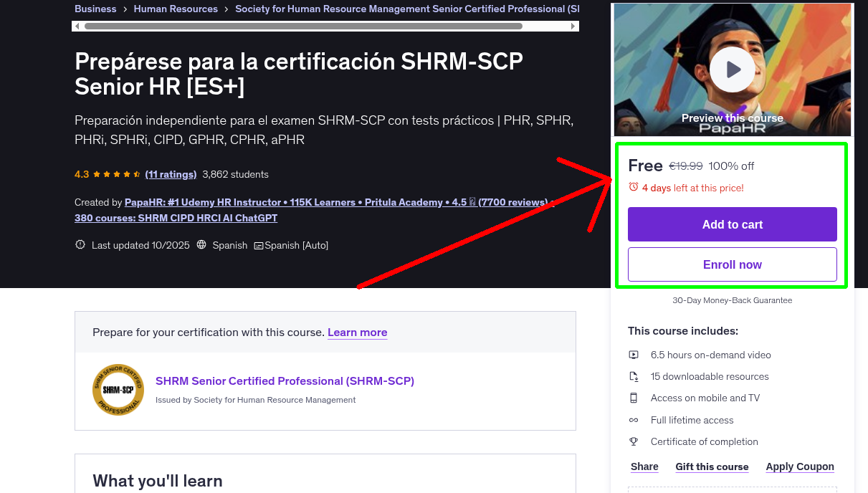Click the downloadable resources file icon
Image resolution: width=868 pixels, height=493 pixels.
634,376
